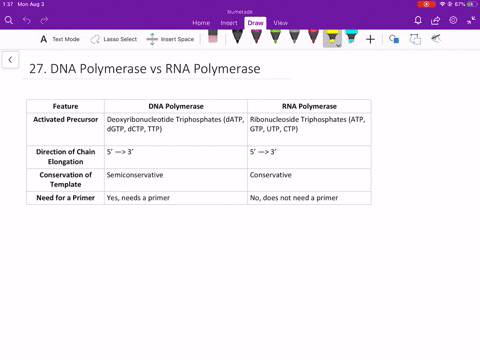Tap 'No, does not need a primer' cell
Viewport: 480px width, 360px height.
click(309, 198)
